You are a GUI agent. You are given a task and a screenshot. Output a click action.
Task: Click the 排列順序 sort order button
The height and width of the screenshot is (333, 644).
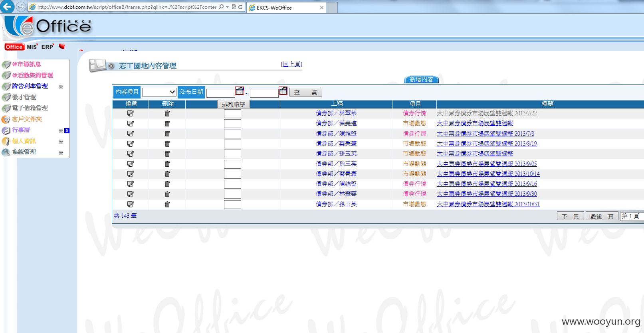click(x=234, y=104)
